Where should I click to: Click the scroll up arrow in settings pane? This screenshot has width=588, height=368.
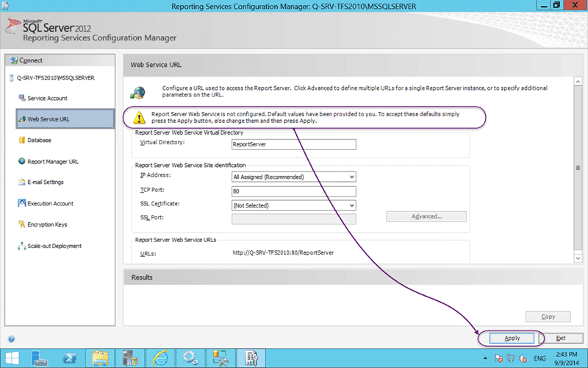tap(578, 82)
